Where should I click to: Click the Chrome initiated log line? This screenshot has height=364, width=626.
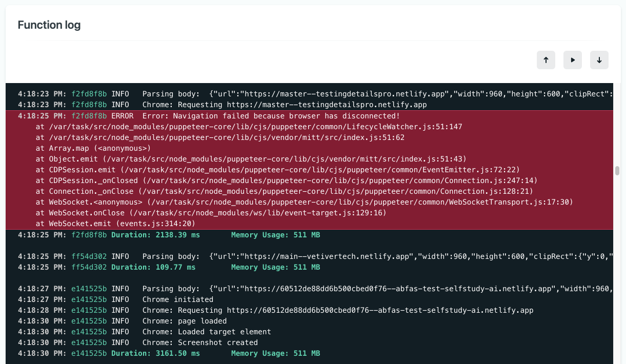tap(177, 299)
